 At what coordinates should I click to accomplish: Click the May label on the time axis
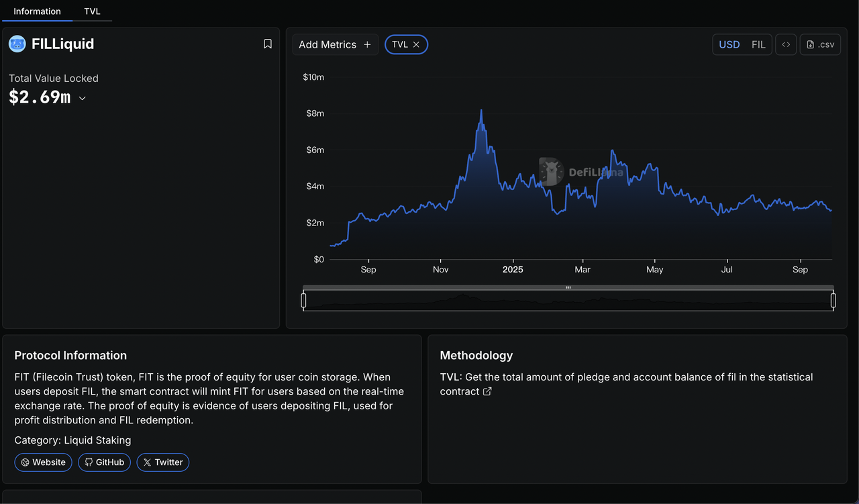click(655, 270)
